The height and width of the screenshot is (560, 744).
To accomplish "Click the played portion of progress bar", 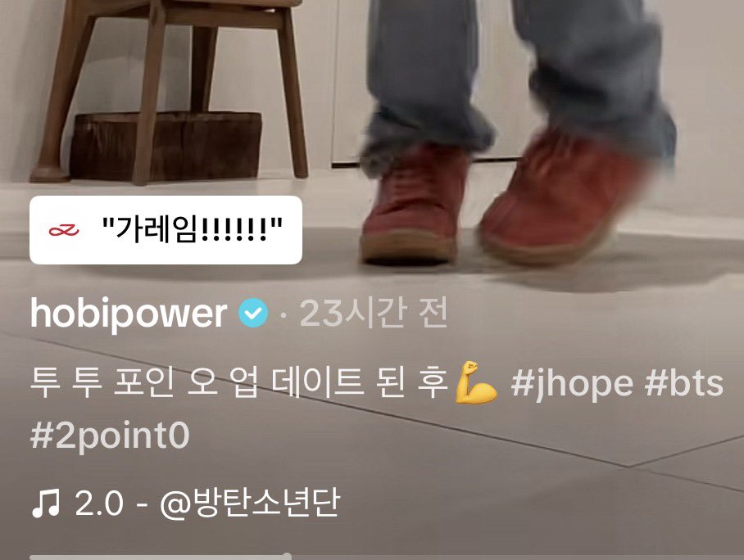I will point(158,558).
